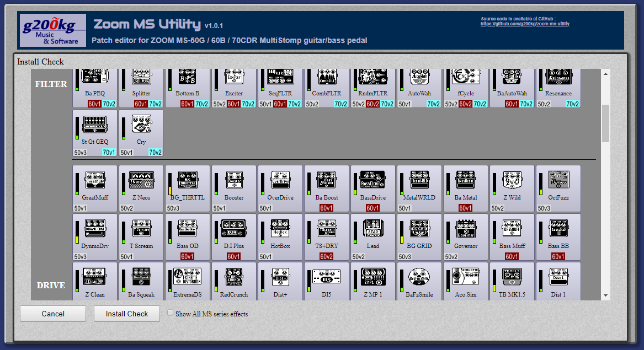Pick the Governor pedal
644x350 pixels.
point(466,237)
